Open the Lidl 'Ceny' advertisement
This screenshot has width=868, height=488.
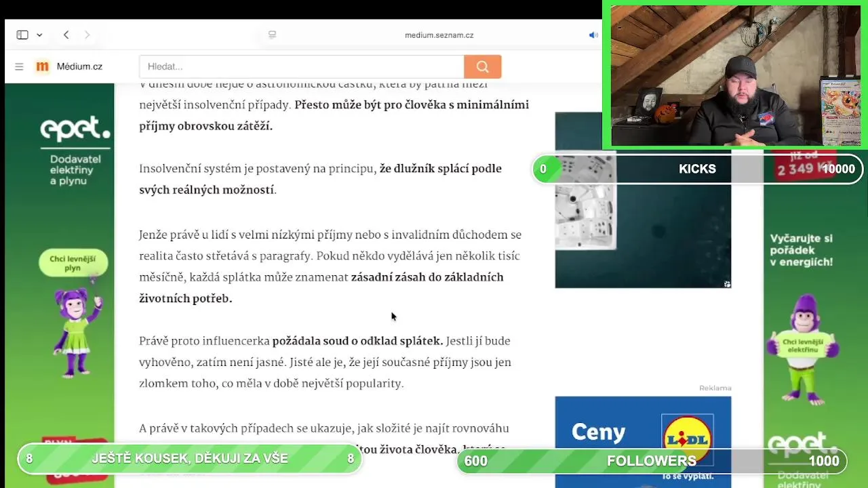click(643, 442)
